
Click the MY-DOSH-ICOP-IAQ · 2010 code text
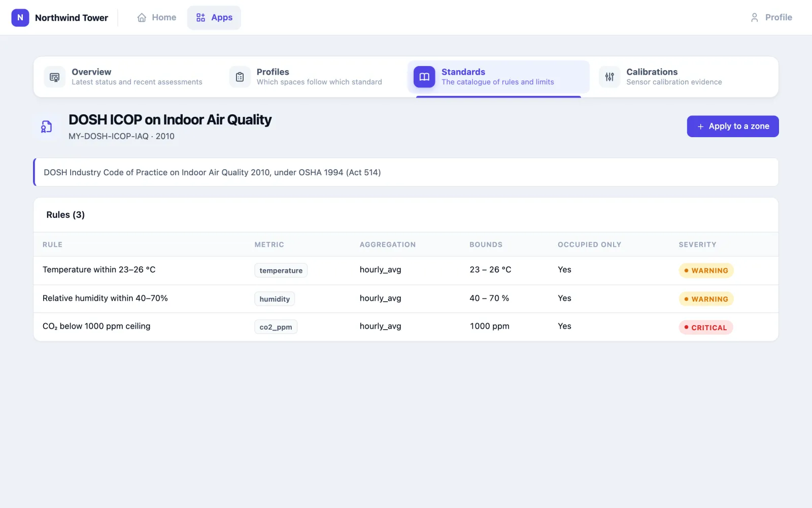[122, 136]
